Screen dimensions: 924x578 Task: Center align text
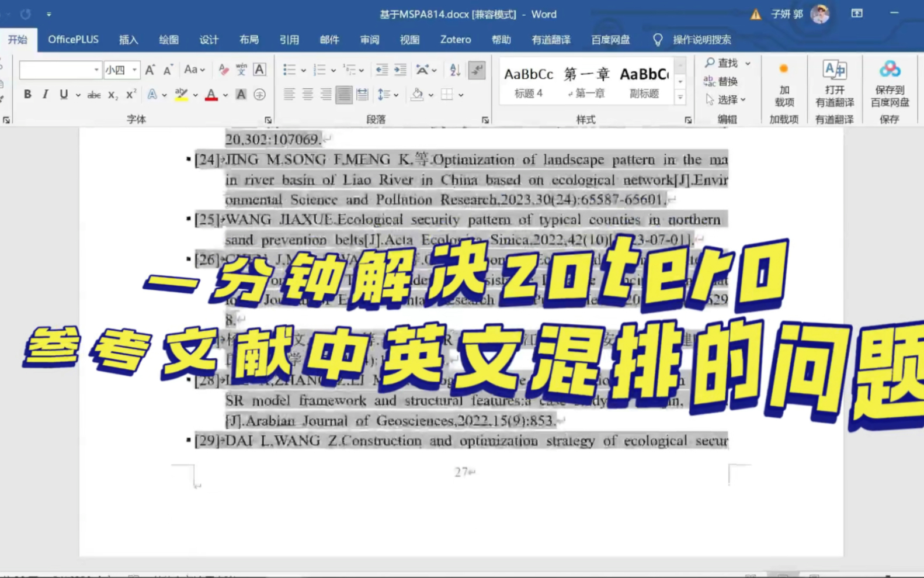pos(307,95)
